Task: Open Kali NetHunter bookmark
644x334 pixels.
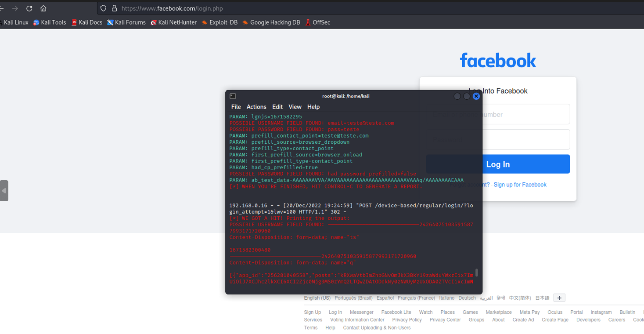Action: pos(174,22)
